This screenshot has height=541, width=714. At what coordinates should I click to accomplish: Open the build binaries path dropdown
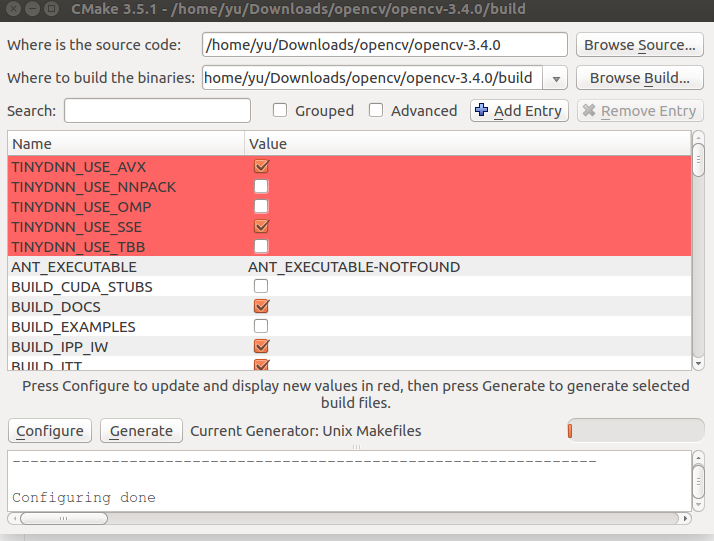click(556, 78)
